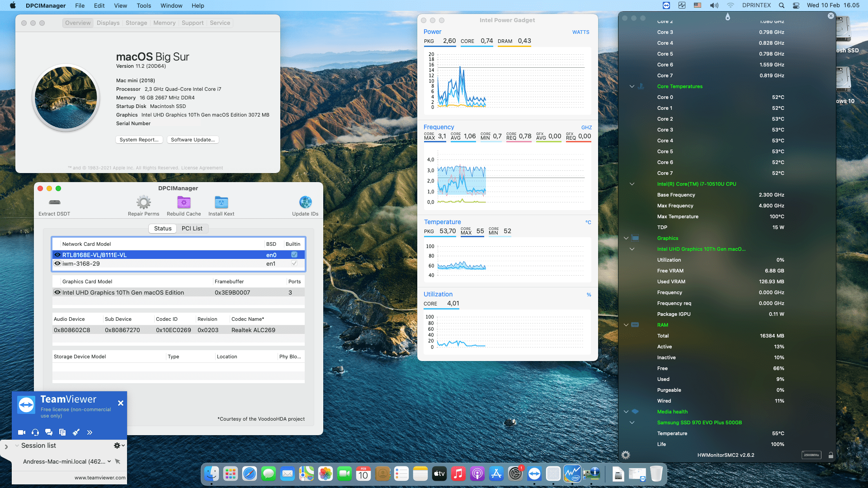Toggle visibility eye for RTL8168E-VL/8111E-VL
This screenshot has width=868, height=488.
[x=57, y=255]
